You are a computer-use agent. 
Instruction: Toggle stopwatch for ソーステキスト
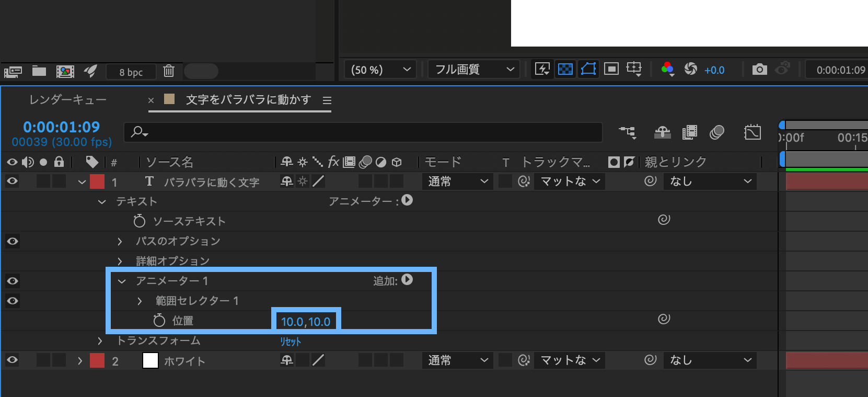139,221
